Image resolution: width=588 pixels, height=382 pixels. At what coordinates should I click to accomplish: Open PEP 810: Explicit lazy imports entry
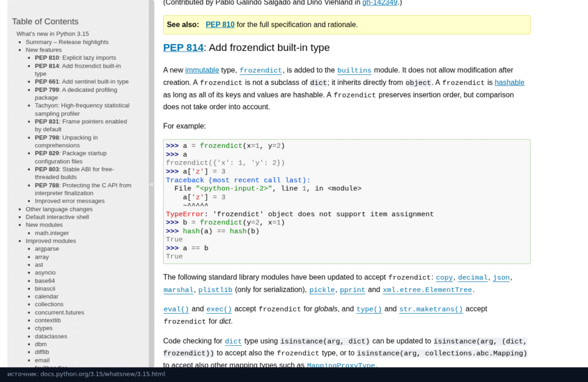click(x=75, y=58)
